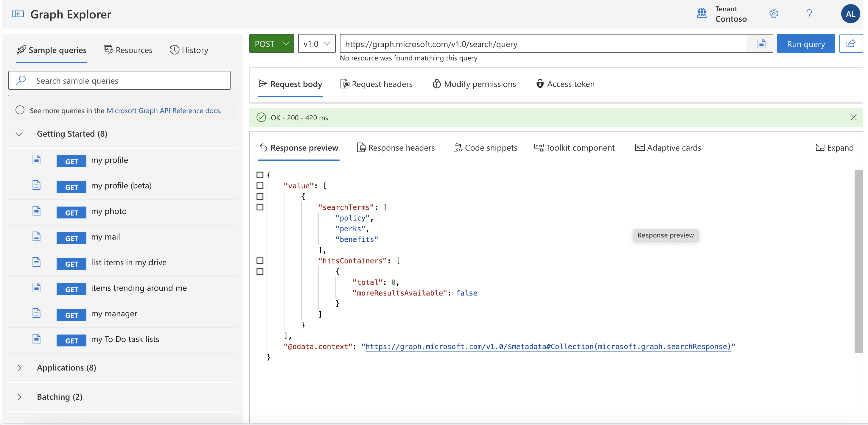This screenshot has width=868, height=425.
Task: Click the Adaptive cards icon
Action: point(639,147)
